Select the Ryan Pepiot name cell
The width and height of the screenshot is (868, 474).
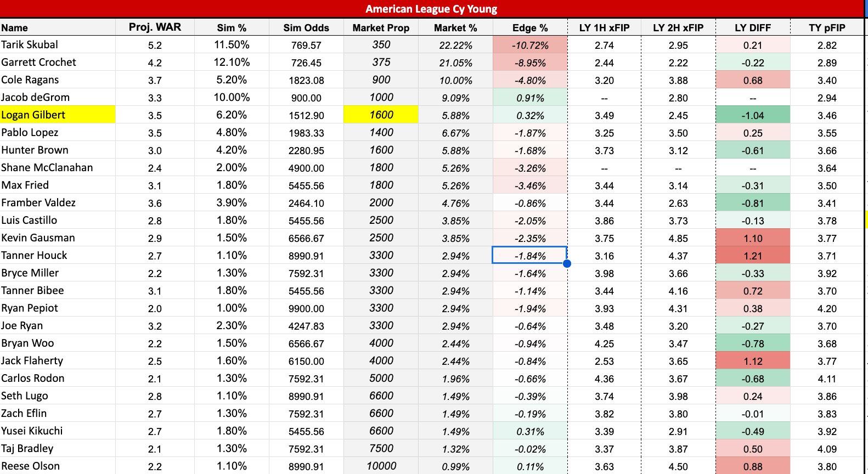pos(58,308)
